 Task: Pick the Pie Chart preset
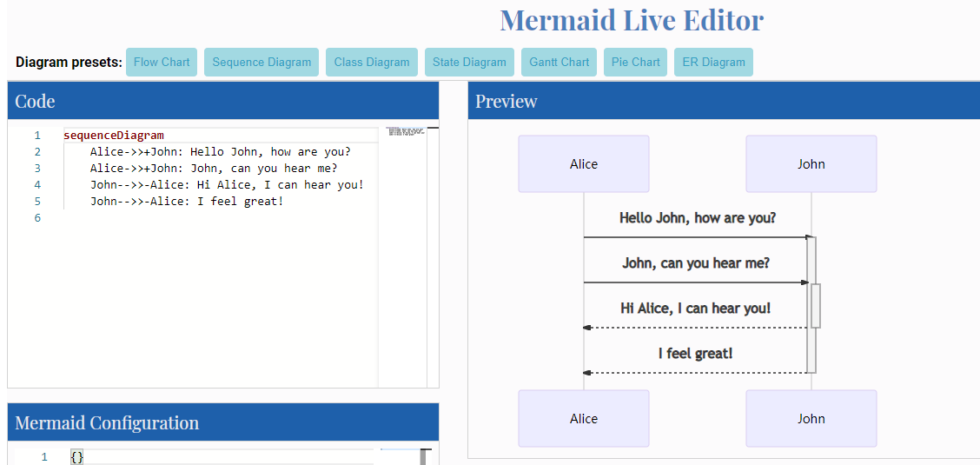coord(635,62)
